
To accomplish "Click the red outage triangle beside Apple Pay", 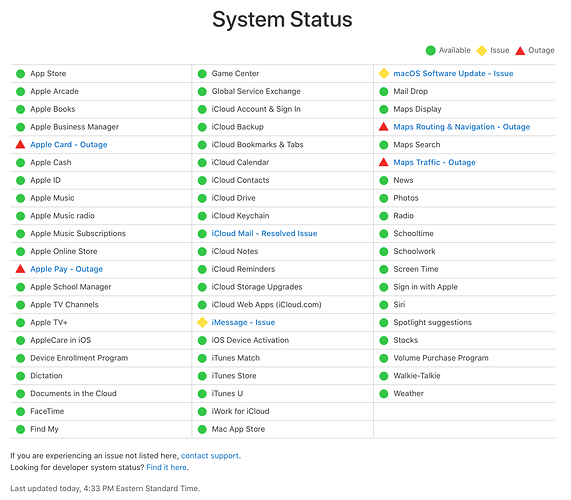I will click(20, 269).
